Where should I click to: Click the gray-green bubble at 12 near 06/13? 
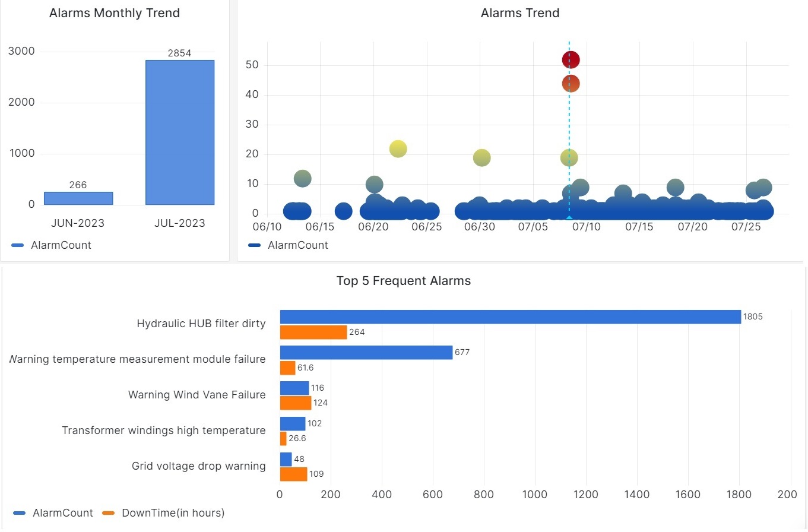(x=302, y=178)
